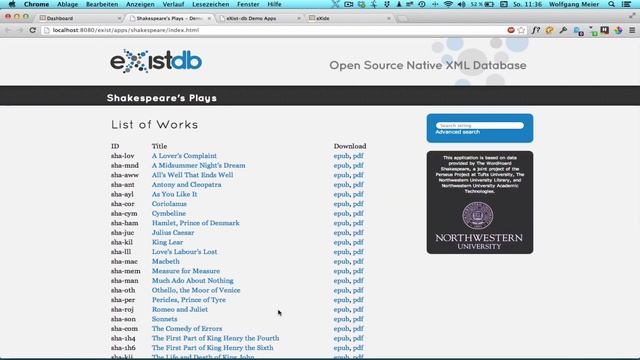The width and height of the screenshot is (640, 360).
Task: Click the Time Machine clock icon
Action: 422,4
